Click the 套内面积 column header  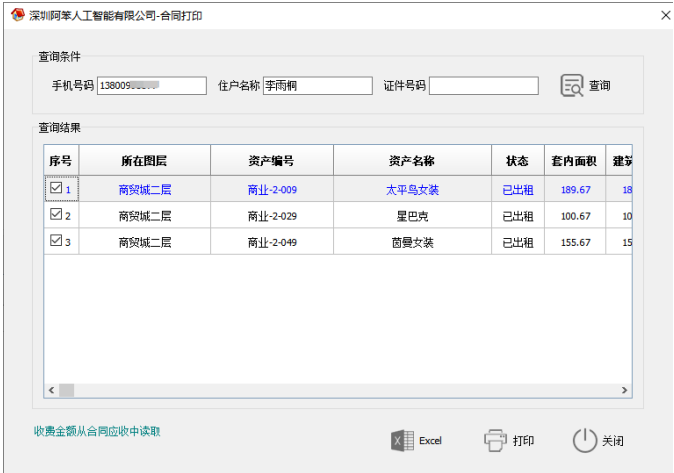(574, 160)
